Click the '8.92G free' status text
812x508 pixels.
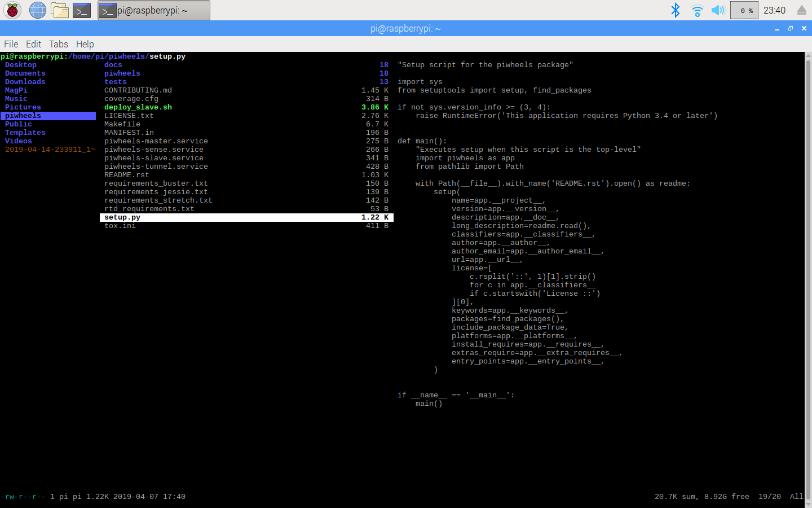click(727, 497)
